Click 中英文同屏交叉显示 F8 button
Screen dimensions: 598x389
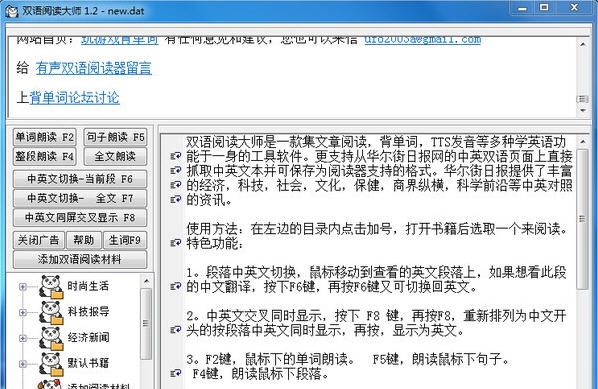(x=80, y=217)
